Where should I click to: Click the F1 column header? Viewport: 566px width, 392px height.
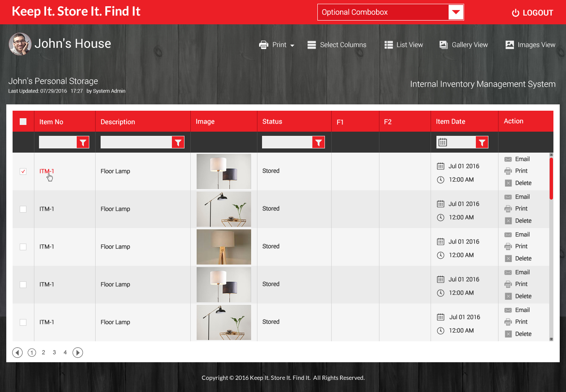pyautogui.click(x=340, y=122)
